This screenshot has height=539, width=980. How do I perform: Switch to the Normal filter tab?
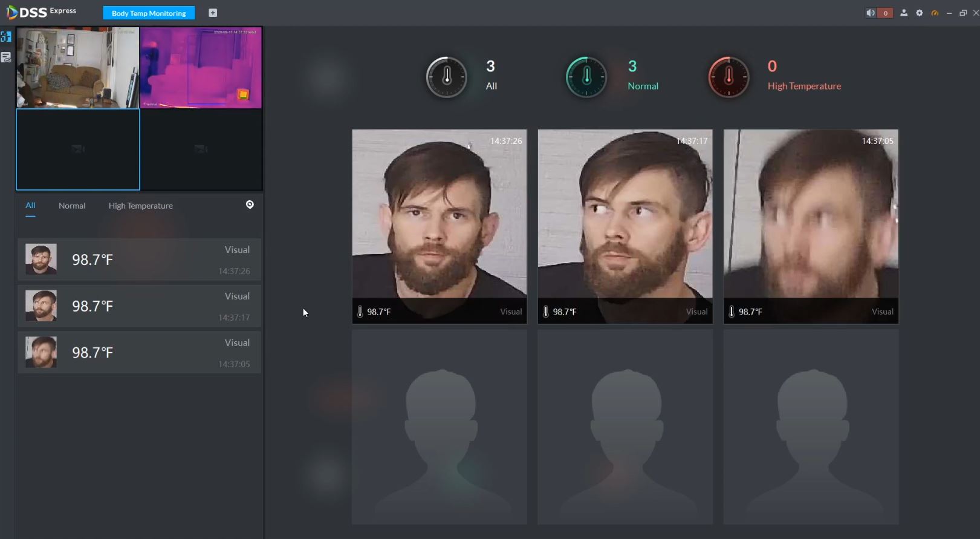tap(72, 206)
